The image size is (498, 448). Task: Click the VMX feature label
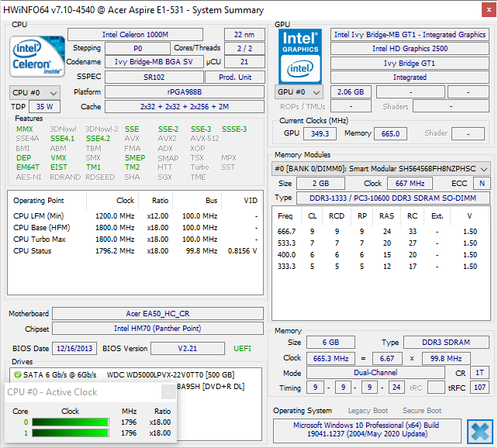coord(58,157)
